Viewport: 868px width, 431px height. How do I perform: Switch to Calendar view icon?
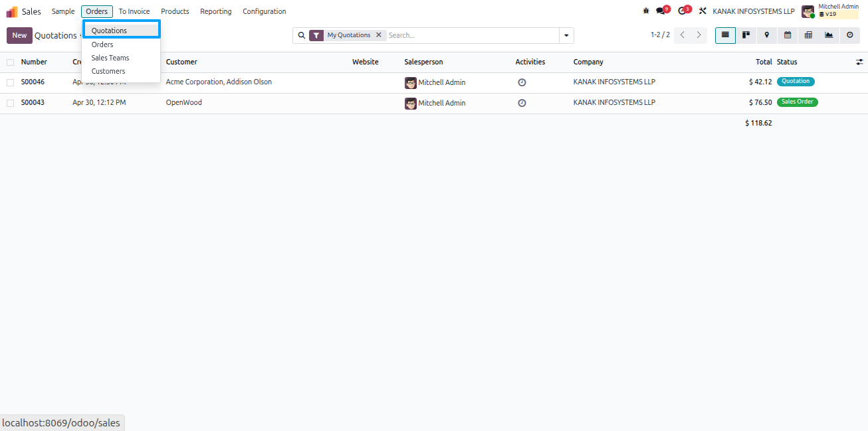(788, 35)
